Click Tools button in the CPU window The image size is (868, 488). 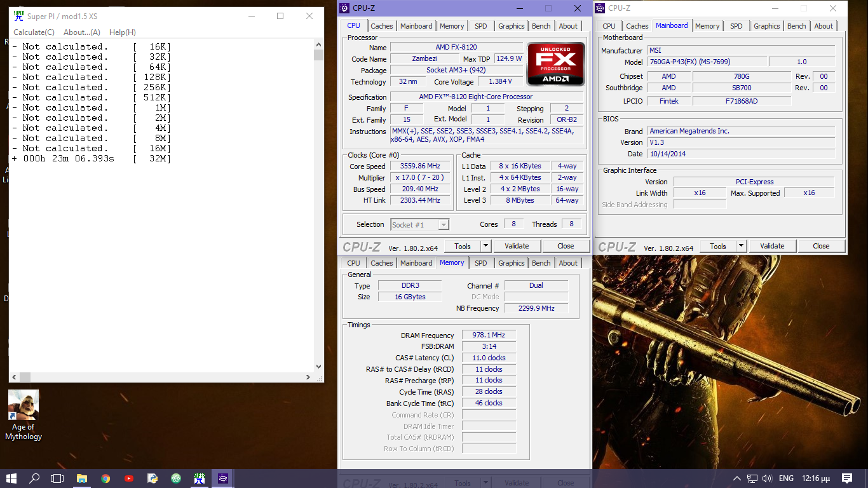(x=463, y=246)
